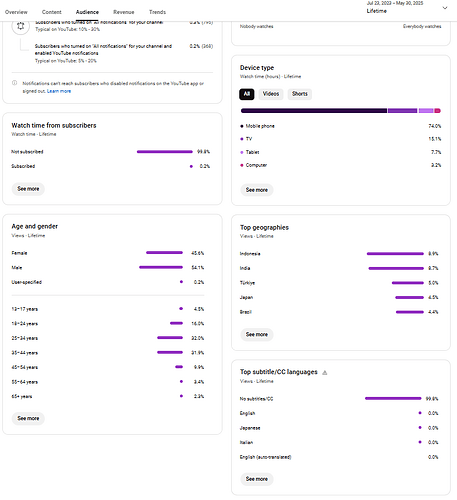457x500 pixels.
Task: Select the Lifetime date range selector
Action: click(395, 7)
